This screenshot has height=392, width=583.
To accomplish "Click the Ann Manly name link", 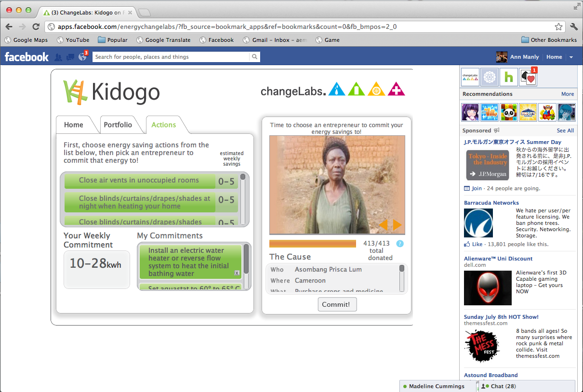I will coord(524,57).
